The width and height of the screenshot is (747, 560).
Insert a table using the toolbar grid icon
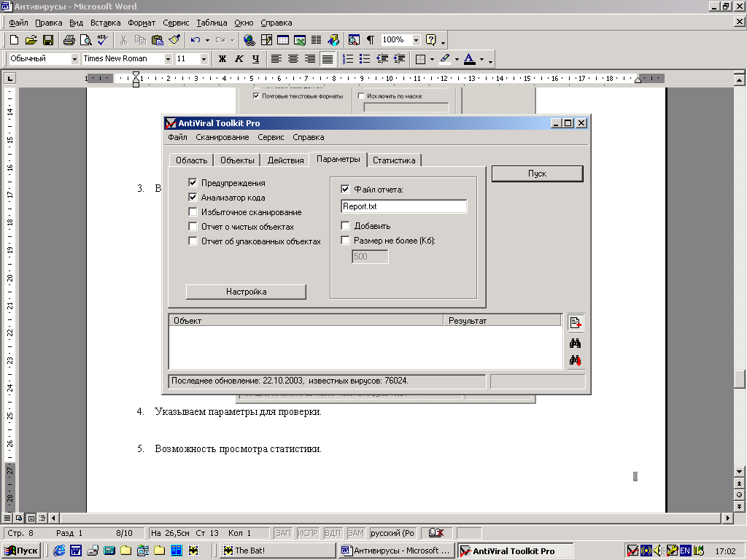point(283,40)
